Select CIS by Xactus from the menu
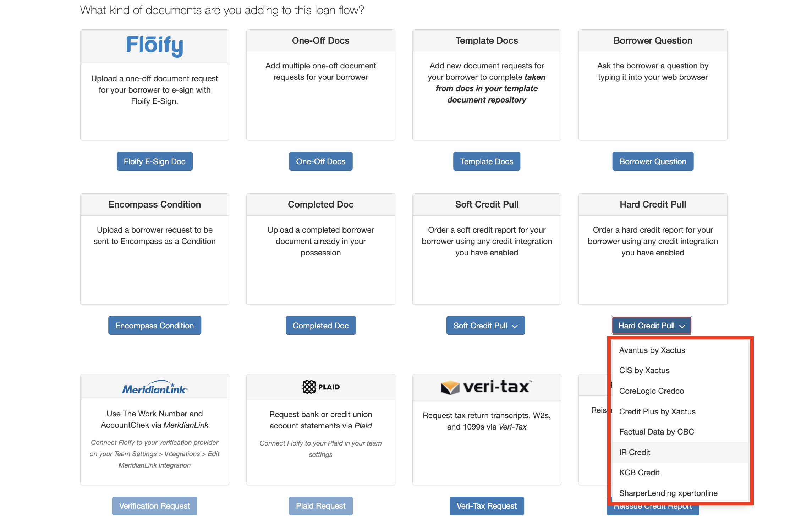This screenshot has height=520, width=812. pos(644,370)
